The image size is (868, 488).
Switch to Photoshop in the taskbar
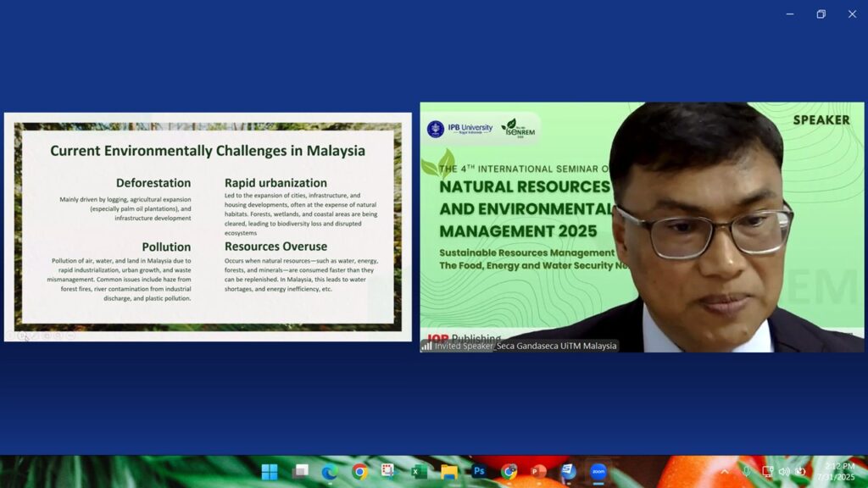pyautogui.click(x=479, y=472)
